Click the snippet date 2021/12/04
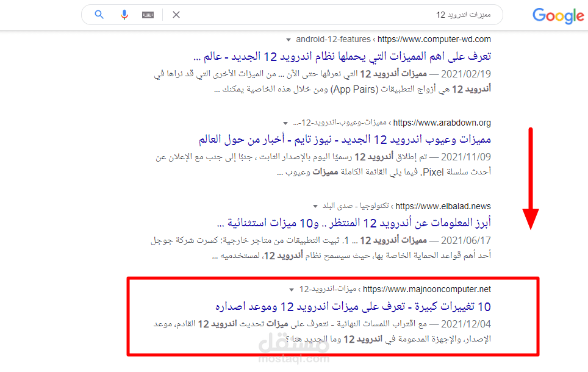The image size is (588, 372). [466, 324]
